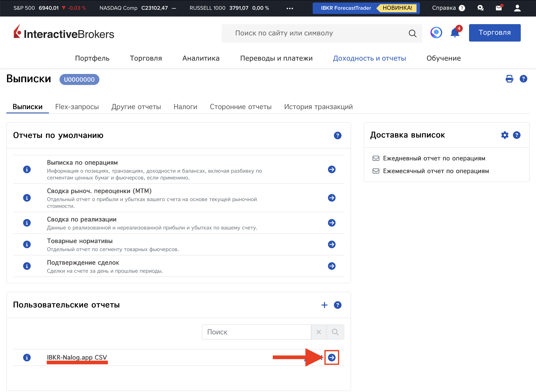The image size is (536, 392).
Task: Open the mail inbox icon in top bar
Action: pos(499,8)
